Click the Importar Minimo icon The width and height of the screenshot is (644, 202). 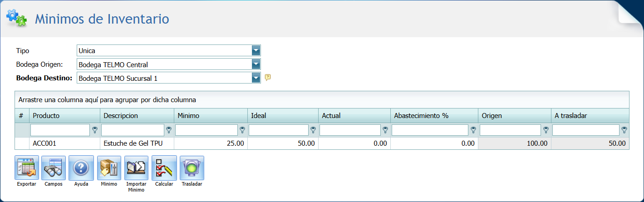point(136,168)
